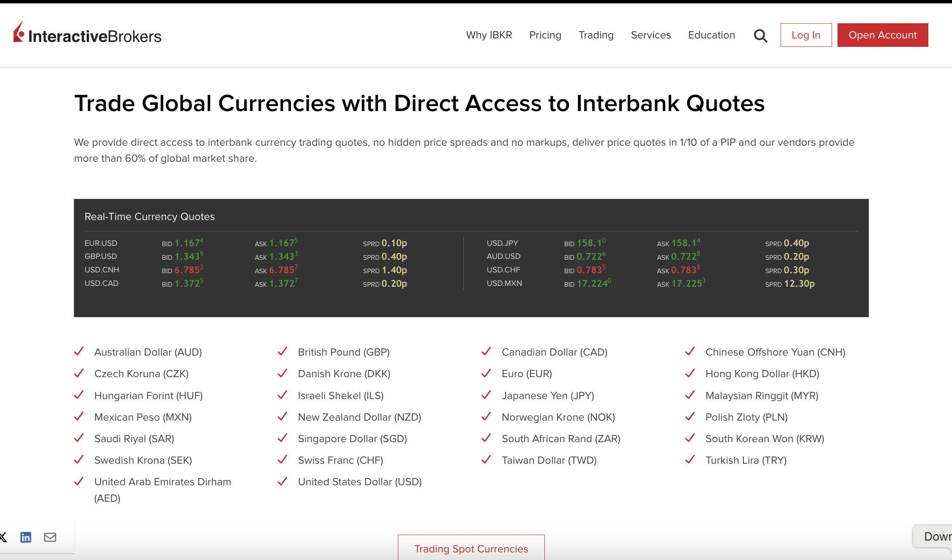Click Danish Krone (DKK) list item
The width and height of the screenshot is (952, 560).
(344, 374)
